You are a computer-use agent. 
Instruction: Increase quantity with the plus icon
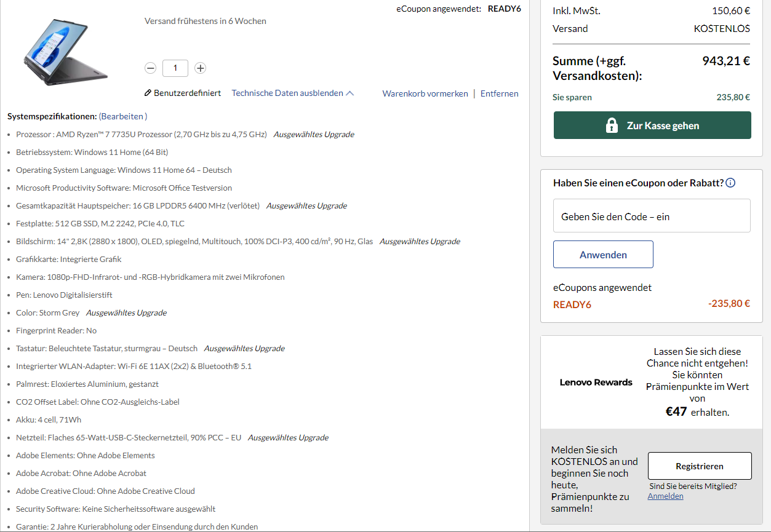point(200,68)
